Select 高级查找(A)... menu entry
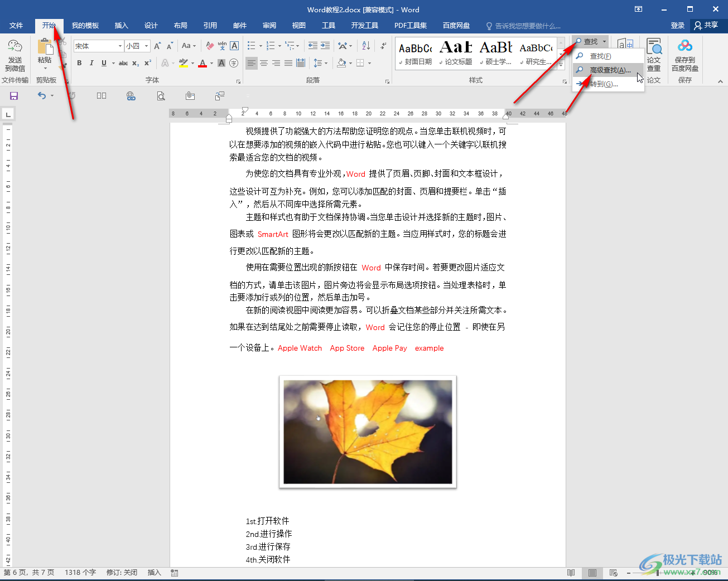 609,70
